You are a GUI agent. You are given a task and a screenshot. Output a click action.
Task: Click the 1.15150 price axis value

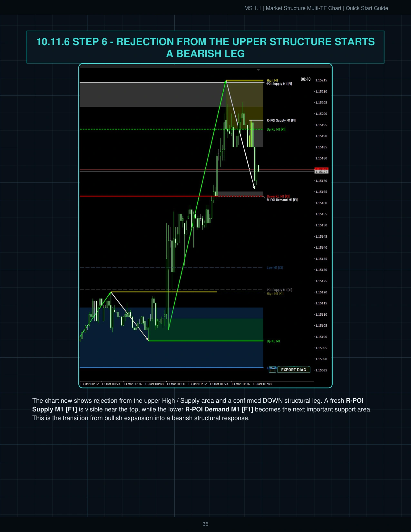click(x=321, y=225)
